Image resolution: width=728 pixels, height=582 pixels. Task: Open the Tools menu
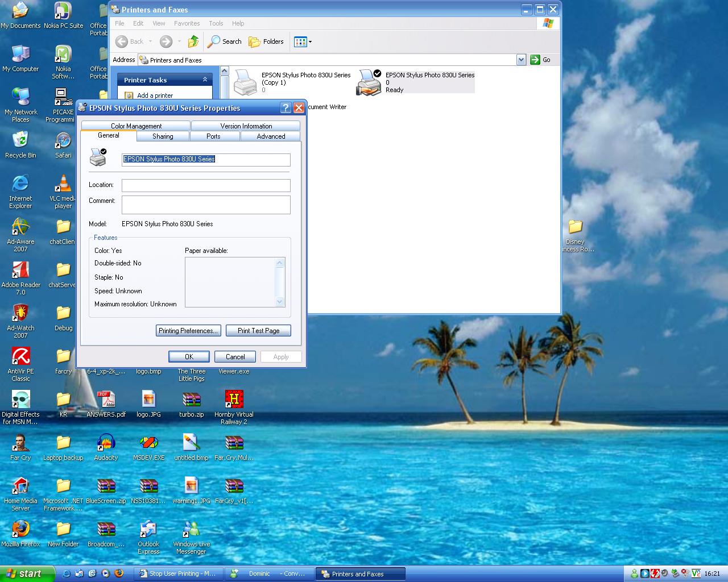click(216, 23)
